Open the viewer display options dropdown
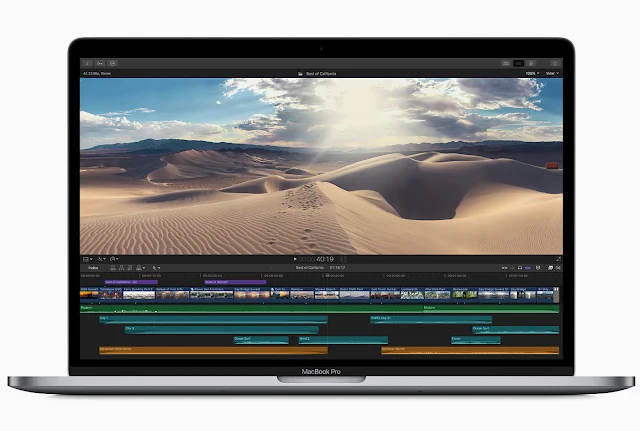This screenshot has height=431, width=640. click(88, 259)
